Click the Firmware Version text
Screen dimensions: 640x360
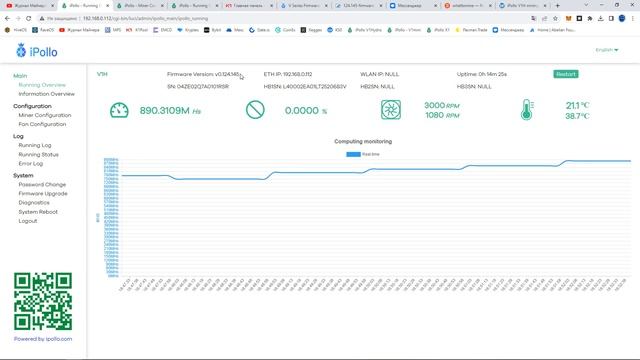203,74
